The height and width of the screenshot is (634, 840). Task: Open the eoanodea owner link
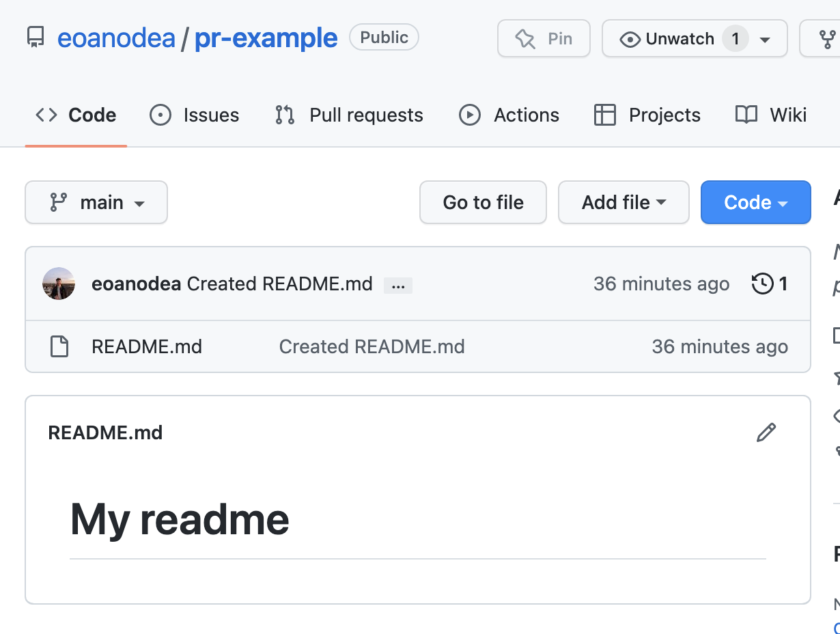(116, 38)
